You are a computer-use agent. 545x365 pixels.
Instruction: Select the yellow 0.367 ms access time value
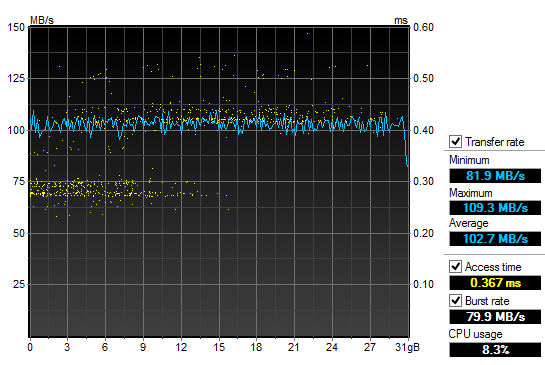pos(495,283)
